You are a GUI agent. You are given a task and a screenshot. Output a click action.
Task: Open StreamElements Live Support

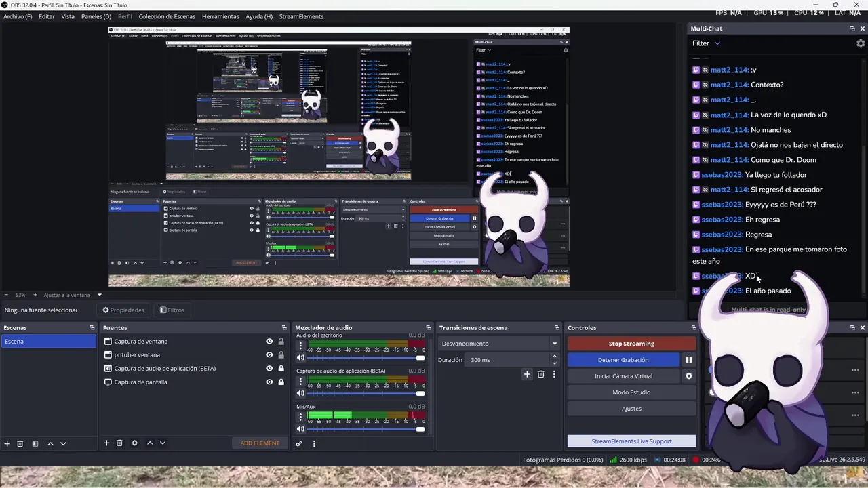631,441
